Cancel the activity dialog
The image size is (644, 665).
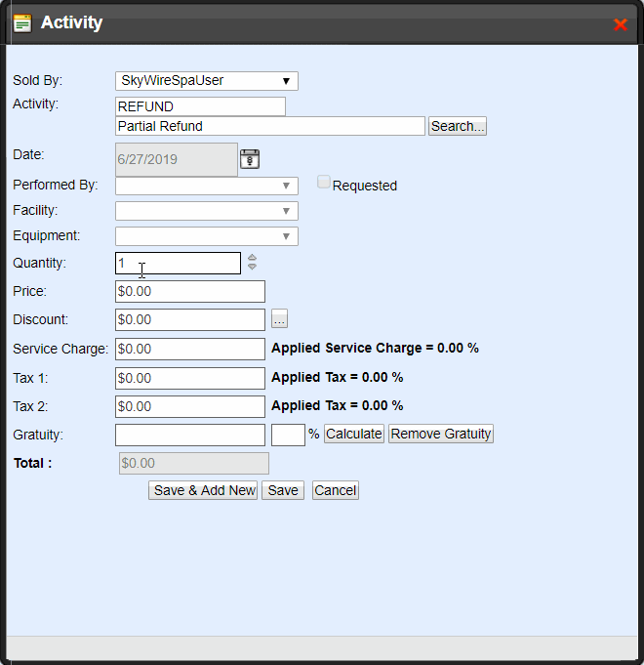tap(335, 490)
